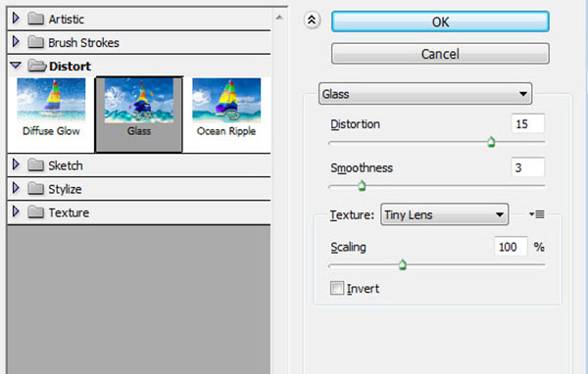Click the Distortion label text
The height and width of the screenshot is (374, 588).
click(355, 124)
